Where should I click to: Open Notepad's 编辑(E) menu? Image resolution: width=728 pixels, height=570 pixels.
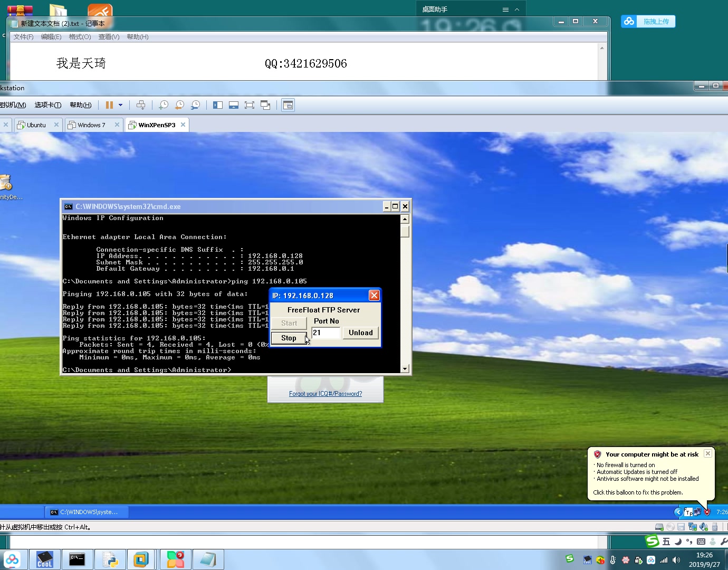[x=51, y=37]
